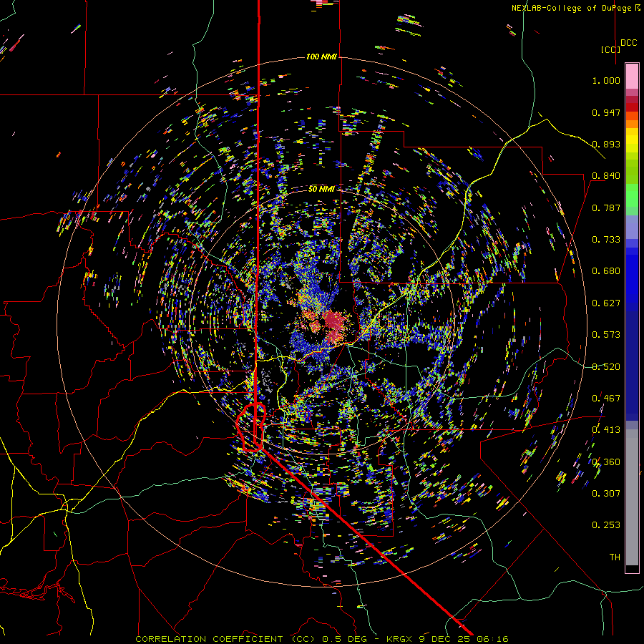Click the 0.413 legend value

(606, 430)
